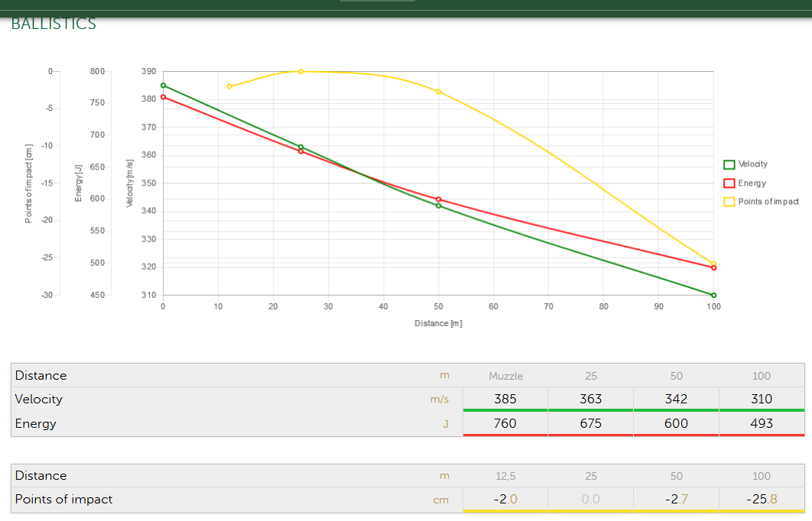Toggle the Energy series in chart legend
812x521 pixels.
pyautogui.click(x=751, y=183)
